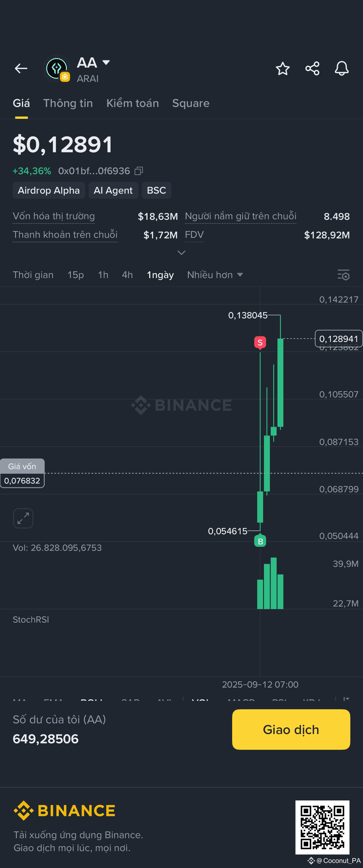The height and width of the screenshot is (868, 363).
Task: Tap the 0,105507 axis label
Action: (x=339, y=395)
